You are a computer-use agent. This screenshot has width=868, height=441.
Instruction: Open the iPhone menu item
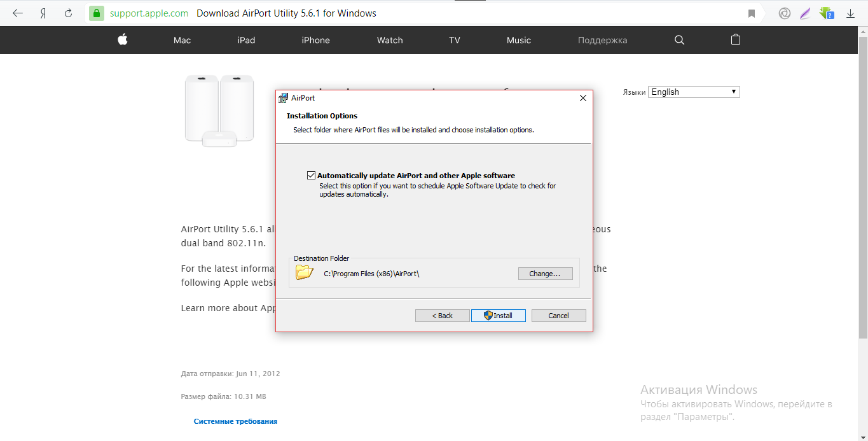tap(315, 40)
